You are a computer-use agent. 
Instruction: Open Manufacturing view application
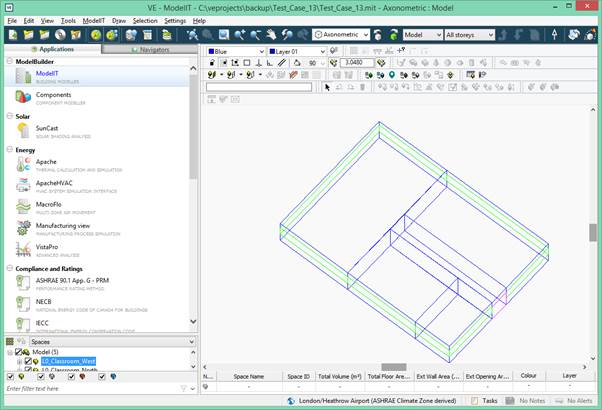(62, 225)
